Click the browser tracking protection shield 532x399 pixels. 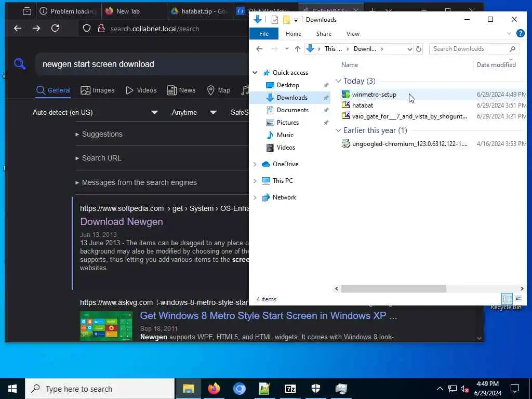click(87, 29)
